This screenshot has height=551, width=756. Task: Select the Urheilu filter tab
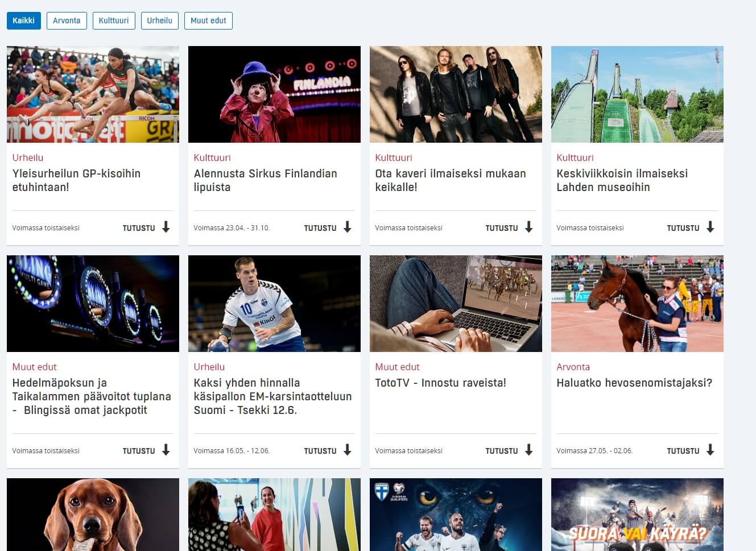click(159, 20)
